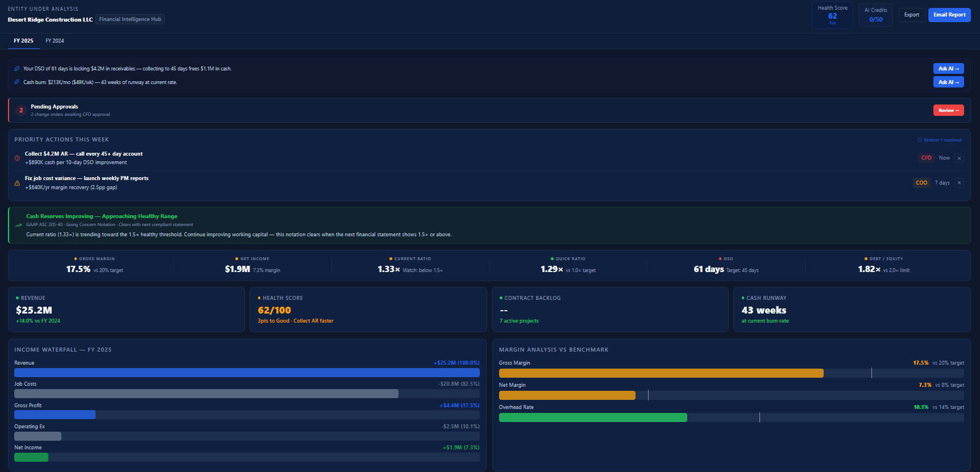This screenshot has width=980, height=472.
Task: Click the Gross Margin 17.5% KPI
Action: [x=94, y=265]
